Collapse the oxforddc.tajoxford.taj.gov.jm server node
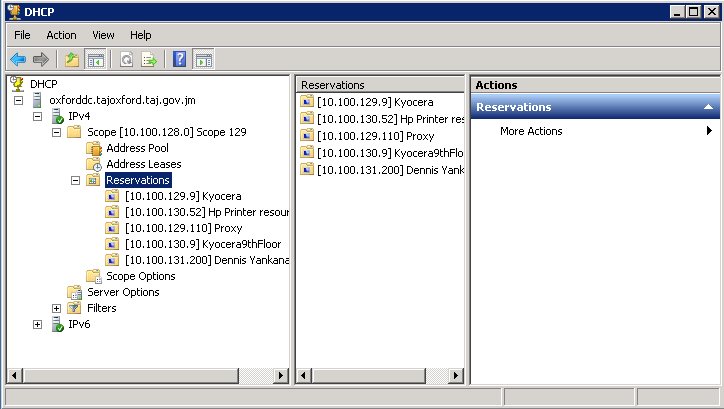 pos(18,100)
